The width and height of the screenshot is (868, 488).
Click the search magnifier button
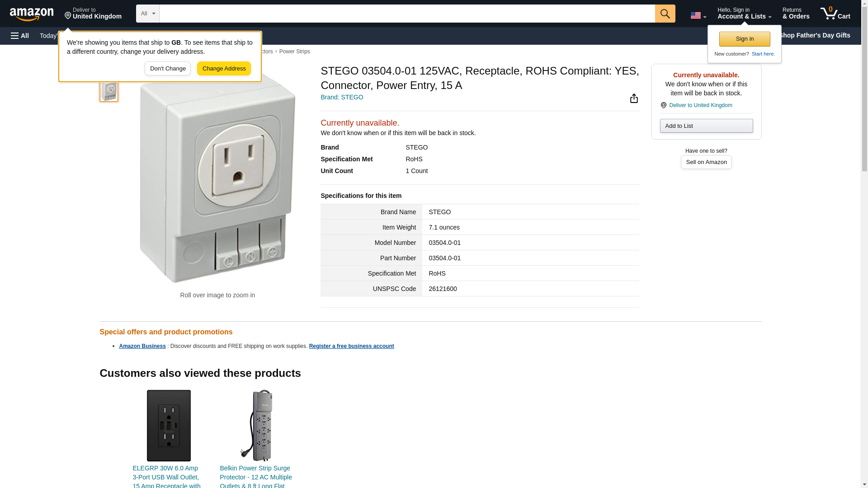(x=665, y=14)
